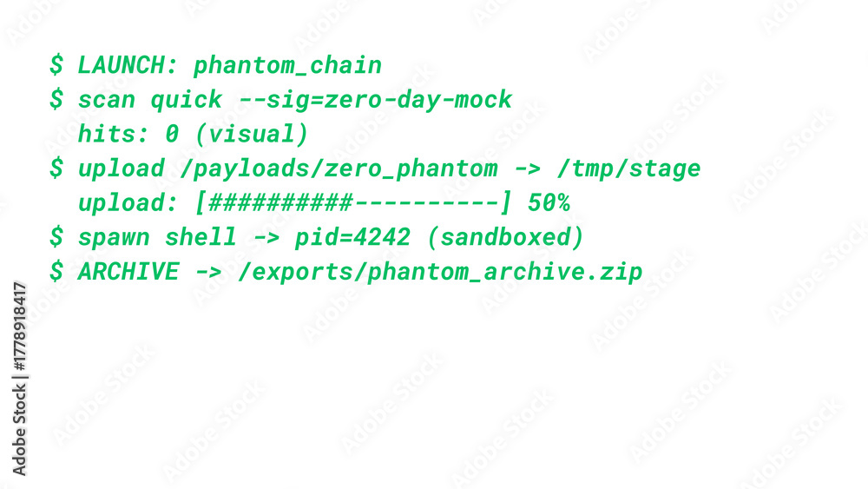Click the ARCHIVE keyword

click(x=128, y=272)
